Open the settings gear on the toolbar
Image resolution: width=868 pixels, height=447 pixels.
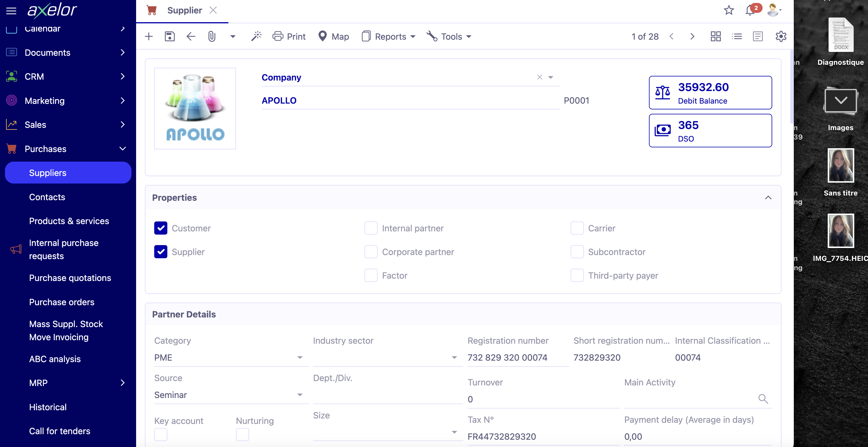pyautogui.click(x=781, y=36)
